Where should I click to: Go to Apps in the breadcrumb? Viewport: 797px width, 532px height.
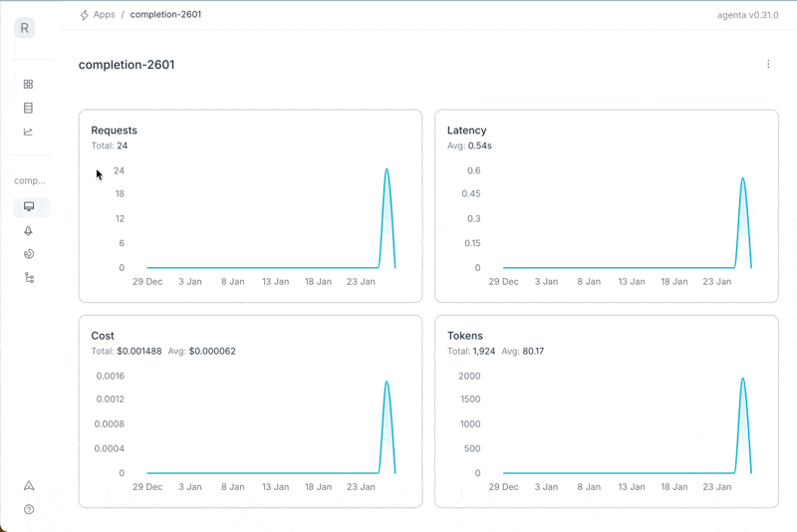(x=104, y=15)
